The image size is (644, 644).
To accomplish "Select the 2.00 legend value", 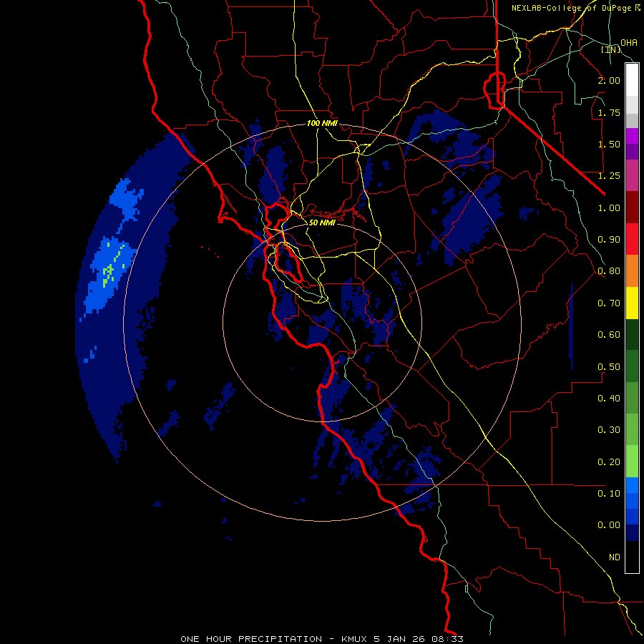I will coord(609,80).
